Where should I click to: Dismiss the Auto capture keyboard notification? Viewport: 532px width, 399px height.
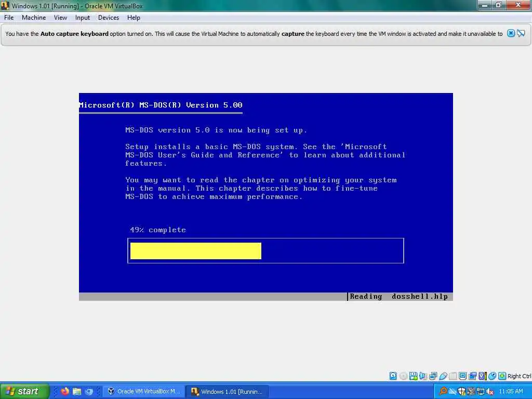511,33
